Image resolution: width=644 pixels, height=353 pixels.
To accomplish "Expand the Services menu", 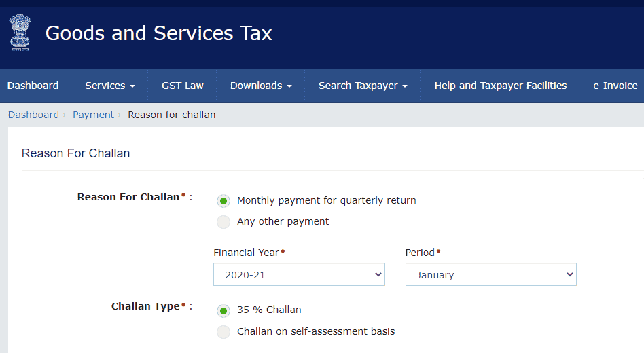I will [x=109, y=86].
